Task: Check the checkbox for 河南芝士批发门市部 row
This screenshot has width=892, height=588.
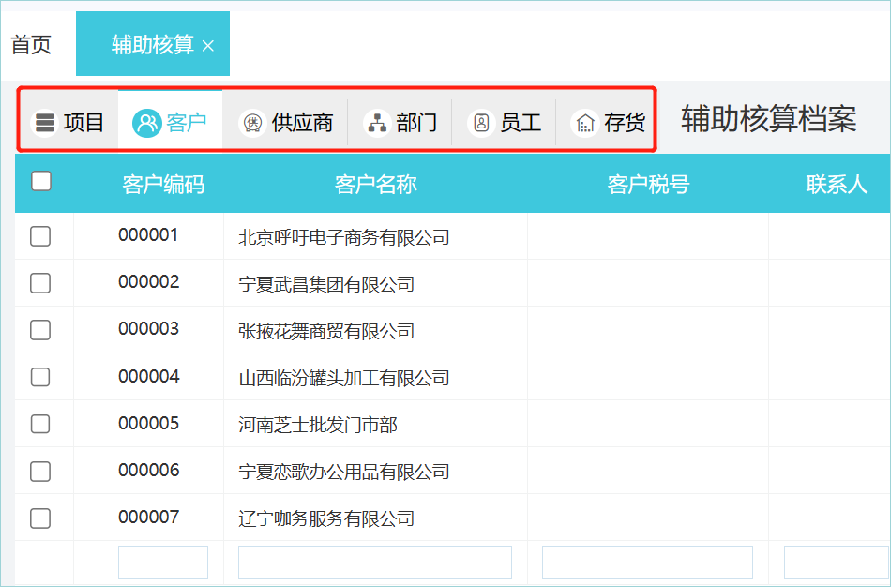Action: 40,424
